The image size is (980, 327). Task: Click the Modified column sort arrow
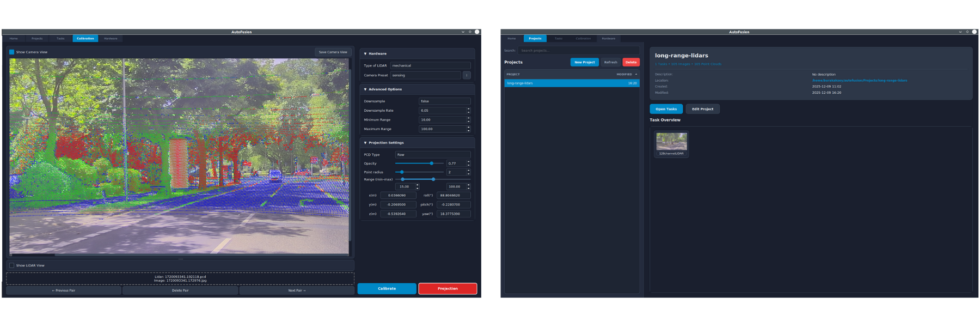point(636,74)
